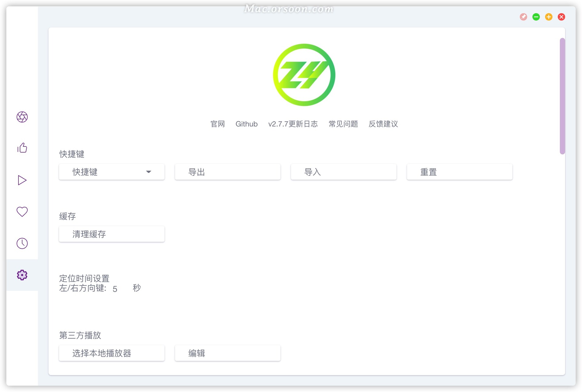The width and height of the screenshot is (582, 392).
Task: Open history via the clock sidebar icon
Action: click(x=22, y=243)
